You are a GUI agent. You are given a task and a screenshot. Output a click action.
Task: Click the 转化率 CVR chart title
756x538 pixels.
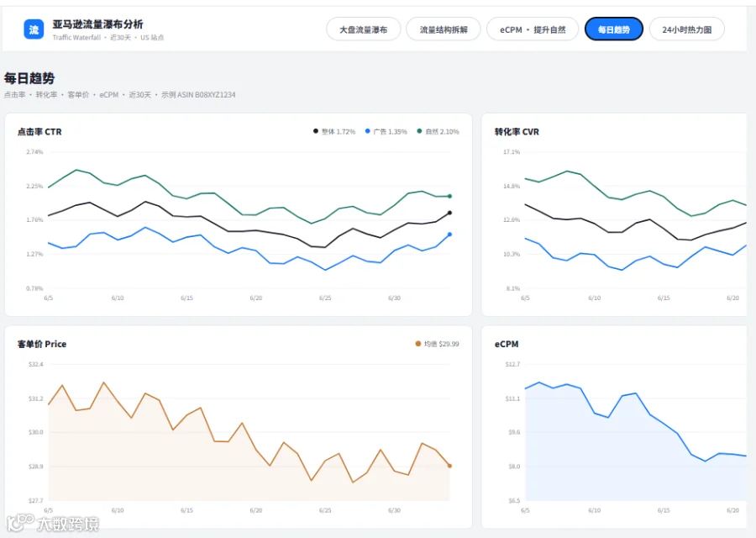517,132
